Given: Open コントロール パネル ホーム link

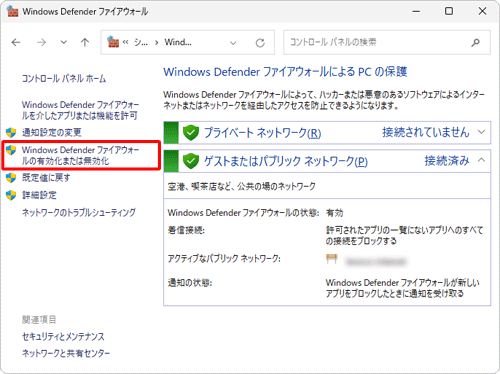Looking at the screenshot, I should pyautogui.click(x=64, y=78).
